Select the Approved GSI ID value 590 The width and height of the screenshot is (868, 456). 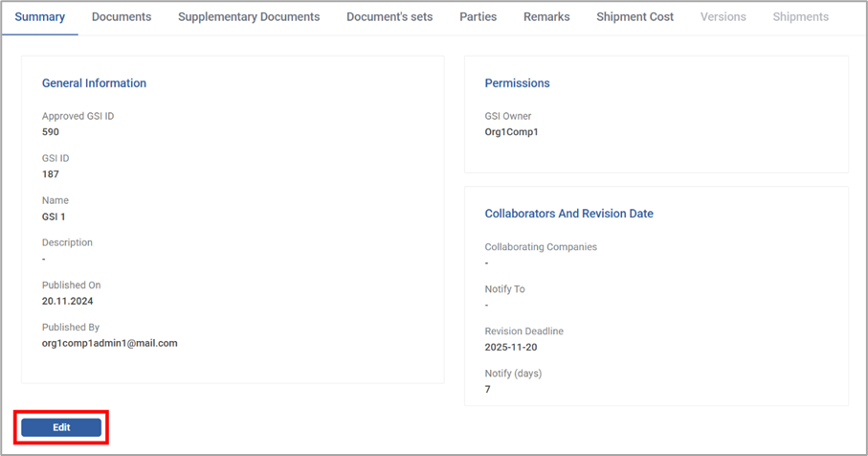tap(51, 132)
